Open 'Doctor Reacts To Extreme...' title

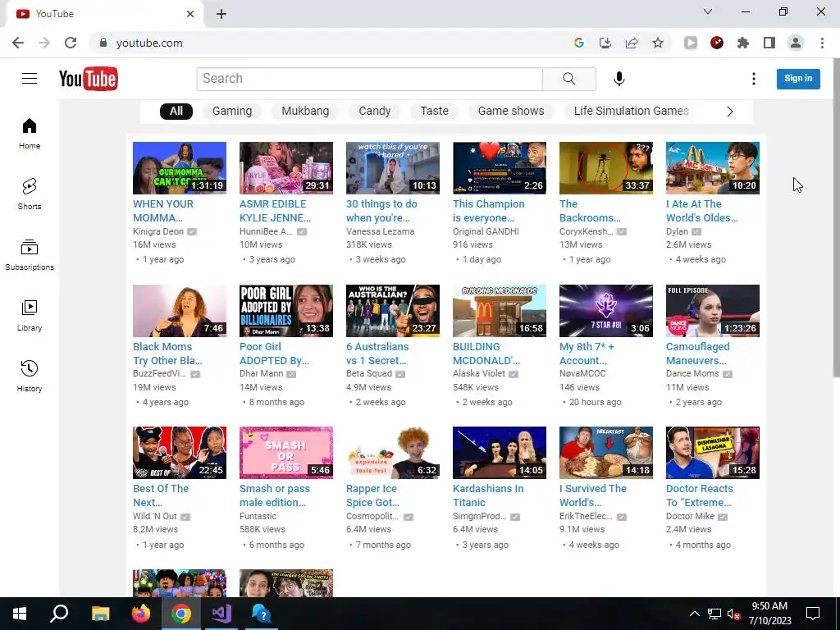point(699,495)
